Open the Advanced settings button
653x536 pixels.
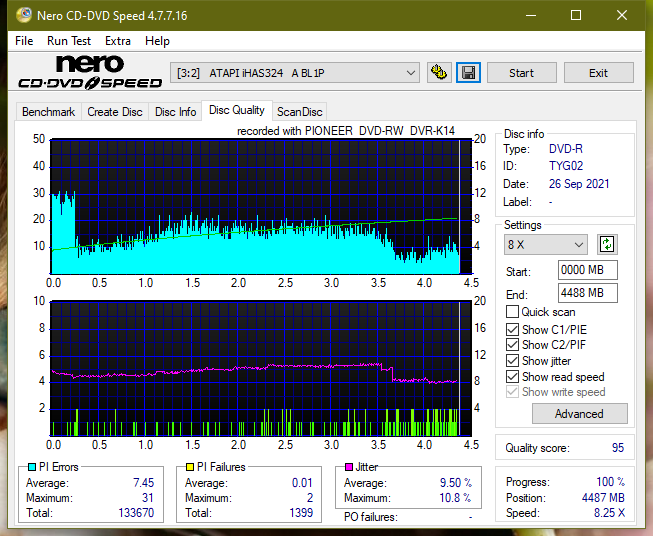point(579,414)
